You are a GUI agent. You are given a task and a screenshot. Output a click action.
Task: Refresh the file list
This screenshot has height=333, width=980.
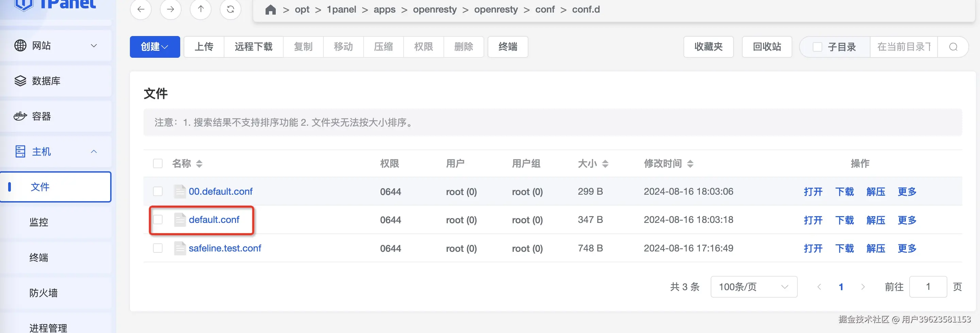tap(231, 9)
